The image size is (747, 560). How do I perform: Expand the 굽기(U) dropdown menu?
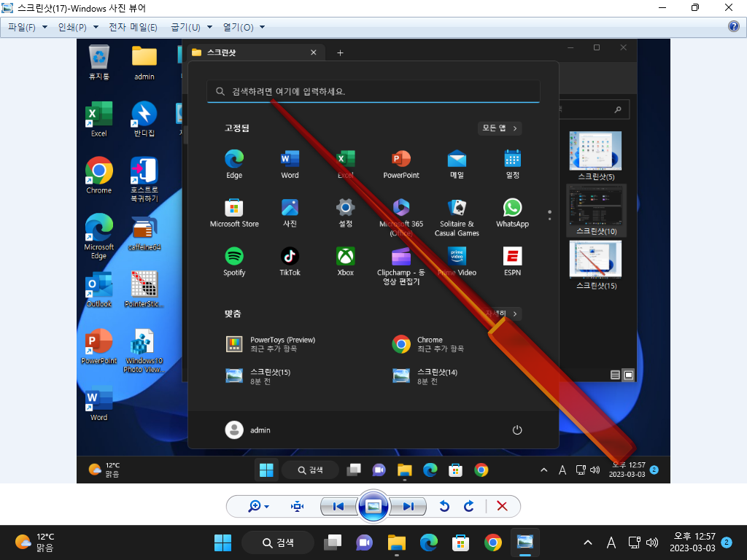pyautogui.click(x=192, y=27)
